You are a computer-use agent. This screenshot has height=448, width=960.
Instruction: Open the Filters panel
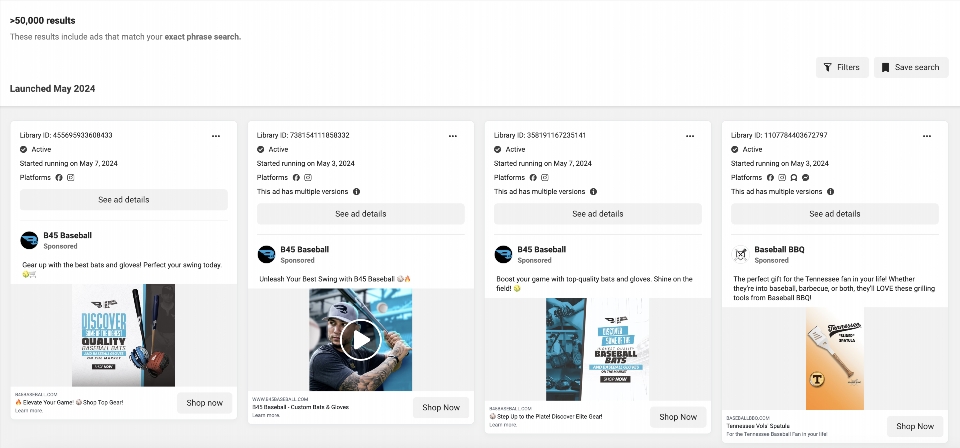click(x=842, y=67)
